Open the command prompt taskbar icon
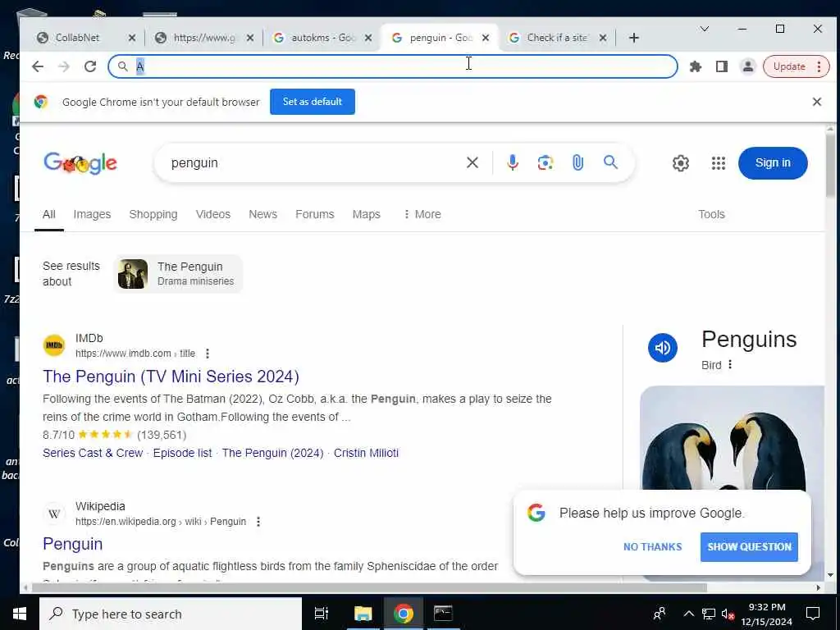Image resolution: width=840 pixels, height=630 pixels. [443, 614]
